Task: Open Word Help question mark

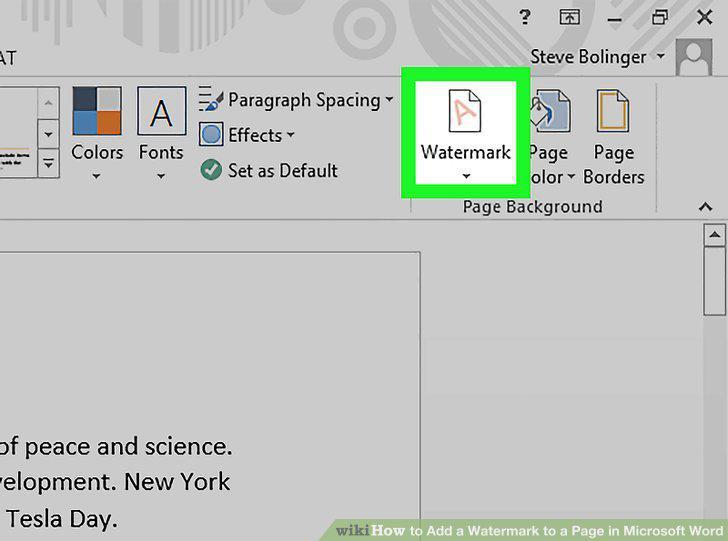Action: [x=525, y=17]
